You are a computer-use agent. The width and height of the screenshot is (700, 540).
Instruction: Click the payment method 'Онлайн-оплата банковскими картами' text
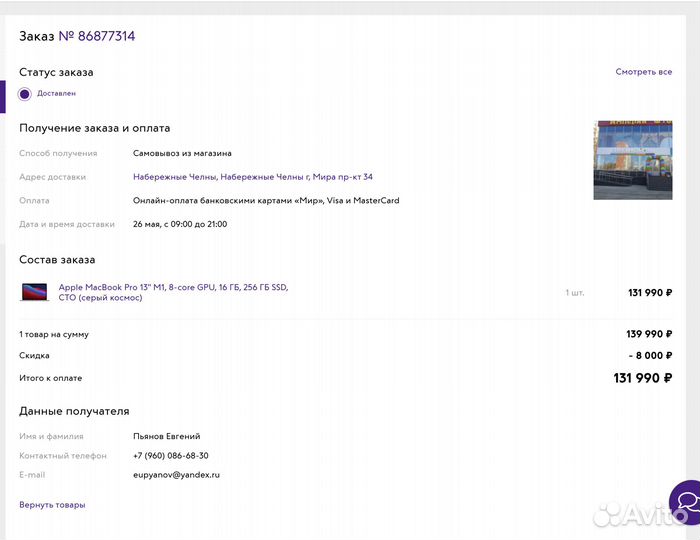pos(266,201)
